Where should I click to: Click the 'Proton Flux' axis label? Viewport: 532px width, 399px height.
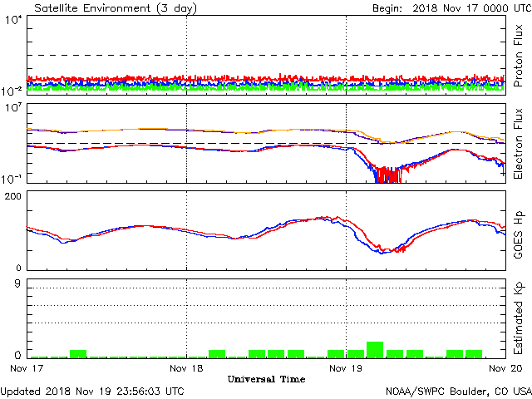(518, 56)
